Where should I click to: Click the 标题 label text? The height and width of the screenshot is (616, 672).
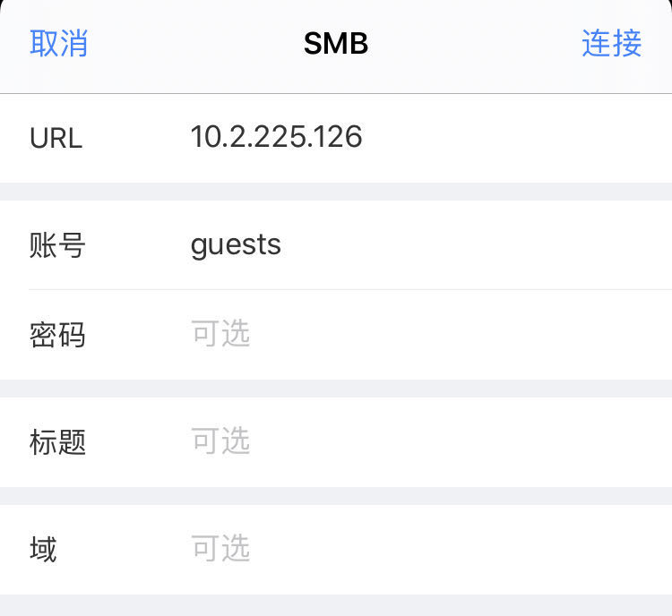[57, 442]
